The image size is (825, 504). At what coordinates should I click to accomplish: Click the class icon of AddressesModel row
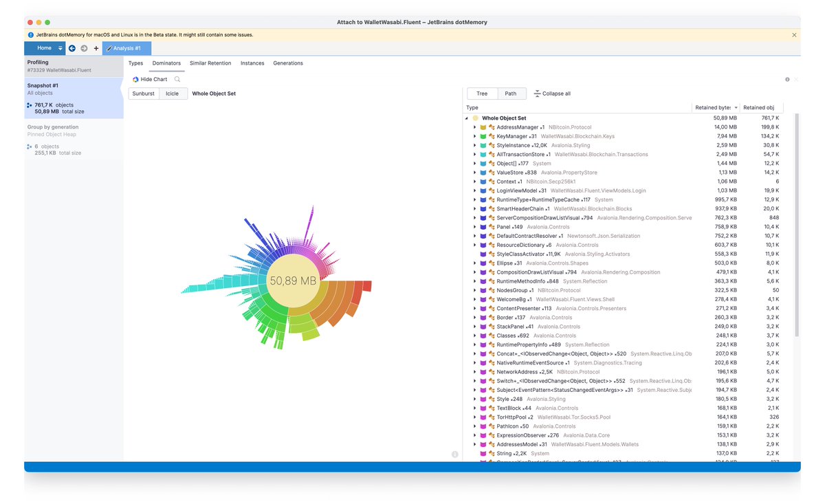492,445
